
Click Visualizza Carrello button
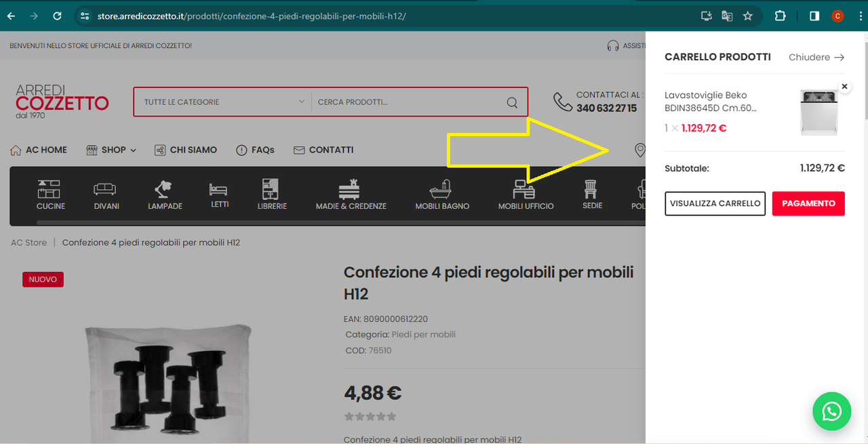click(715, 203)
